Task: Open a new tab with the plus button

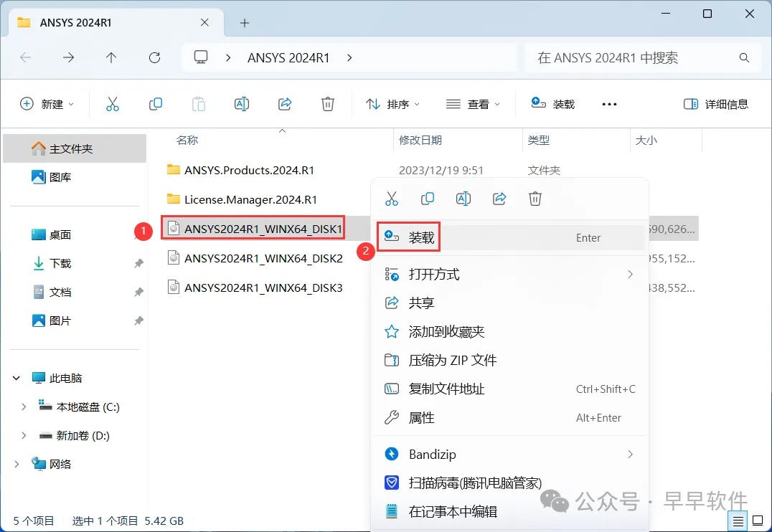Action: 244,23
